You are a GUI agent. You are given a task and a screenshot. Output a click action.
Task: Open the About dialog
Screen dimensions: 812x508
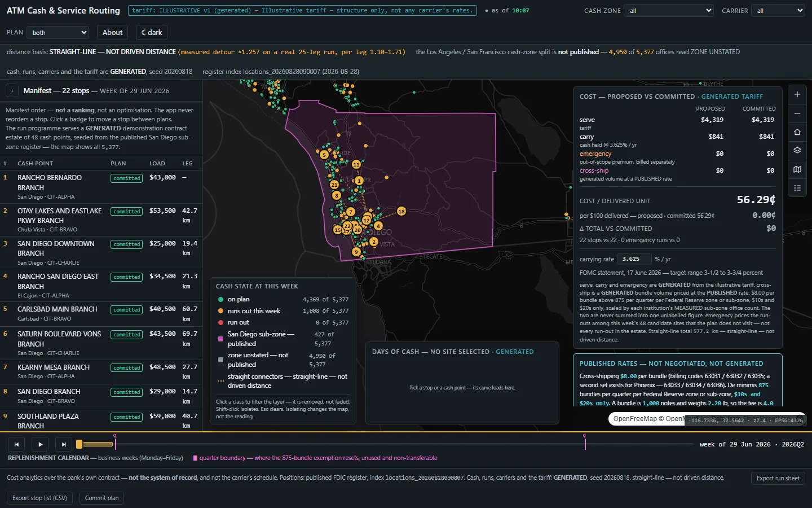click(112, 33)
